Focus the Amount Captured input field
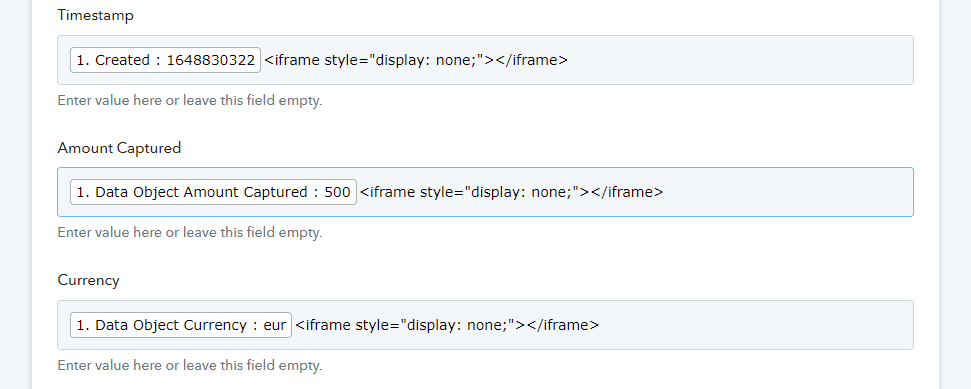Screen dimensions: 971x389 click(486, 192)
